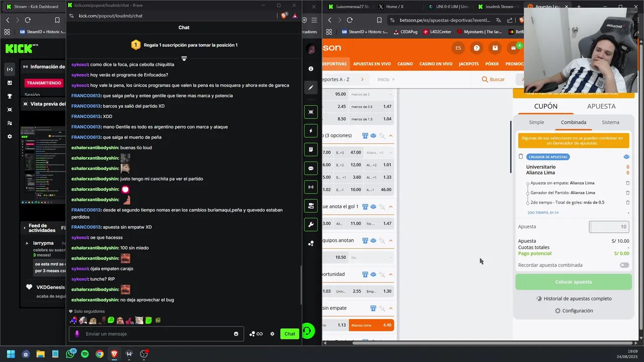The image size is (644, 362).
Task: Delete Apuesta sin empate selection trash icon
Action: pyautogui.click(x=627, y=183)
